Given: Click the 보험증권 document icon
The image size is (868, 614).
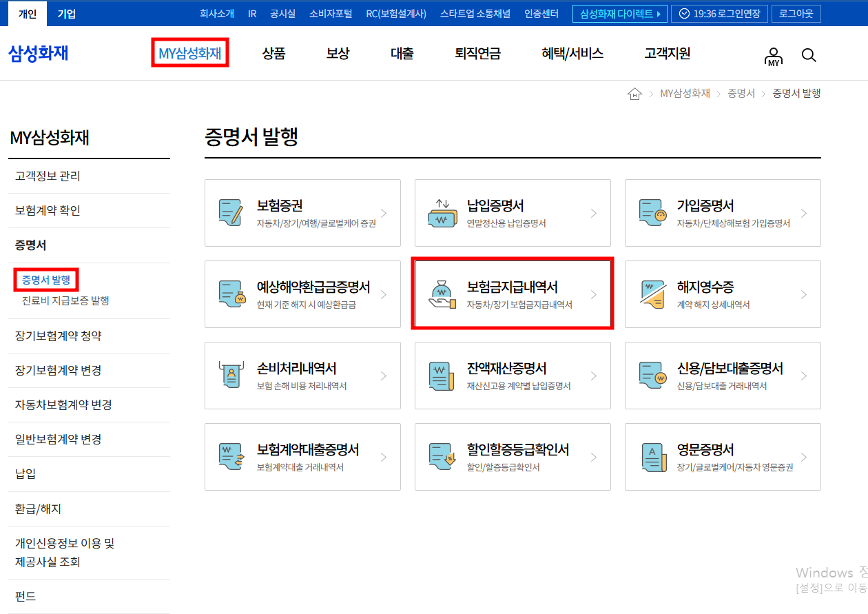Looking at the screenshot, I should pyautogui.click(x=231, y=213).
